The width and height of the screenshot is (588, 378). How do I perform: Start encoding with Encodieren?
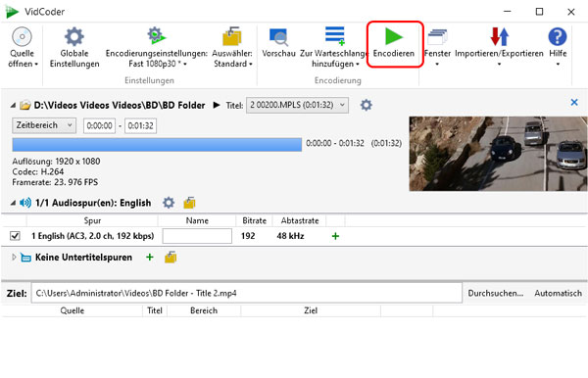[394, 43]
